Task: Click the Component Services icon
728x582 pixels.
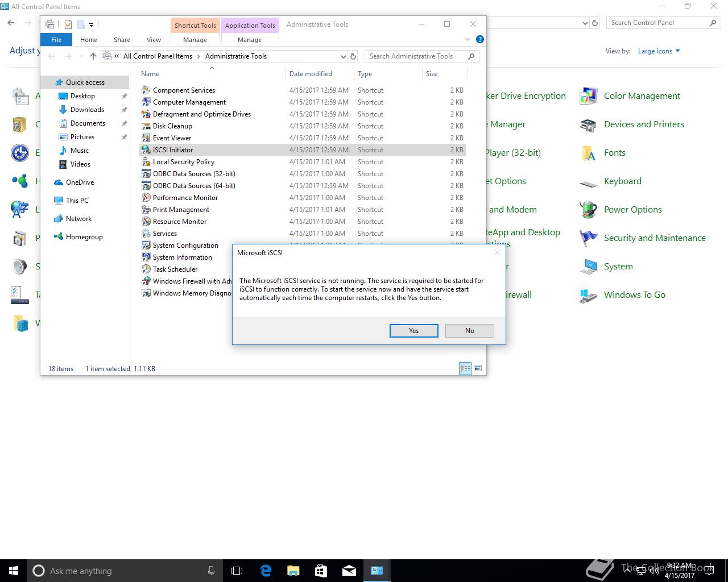Action: pyautogui.click(x=146, y=90)
